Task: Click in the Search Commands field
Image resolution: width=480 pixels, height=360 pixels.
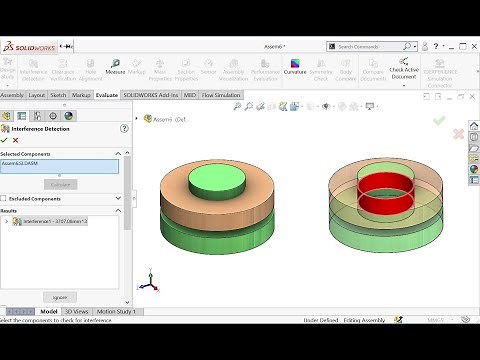Action: (369, 47)
